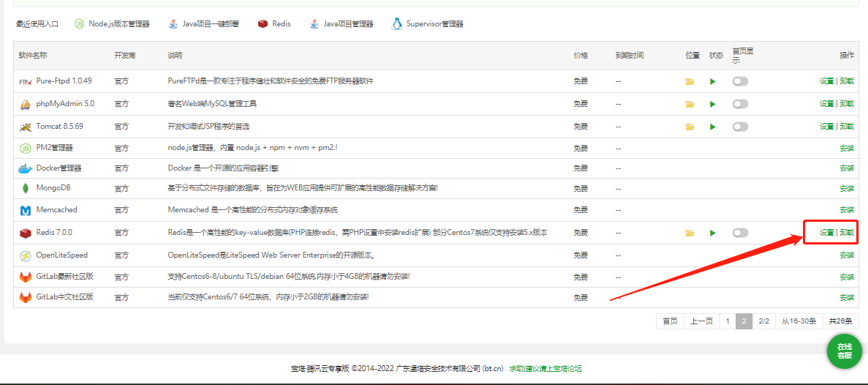Toggle Tomcat homepage display switch
Image resolution: width=868 pixels, height=385 pixels.
pos(740,127)
